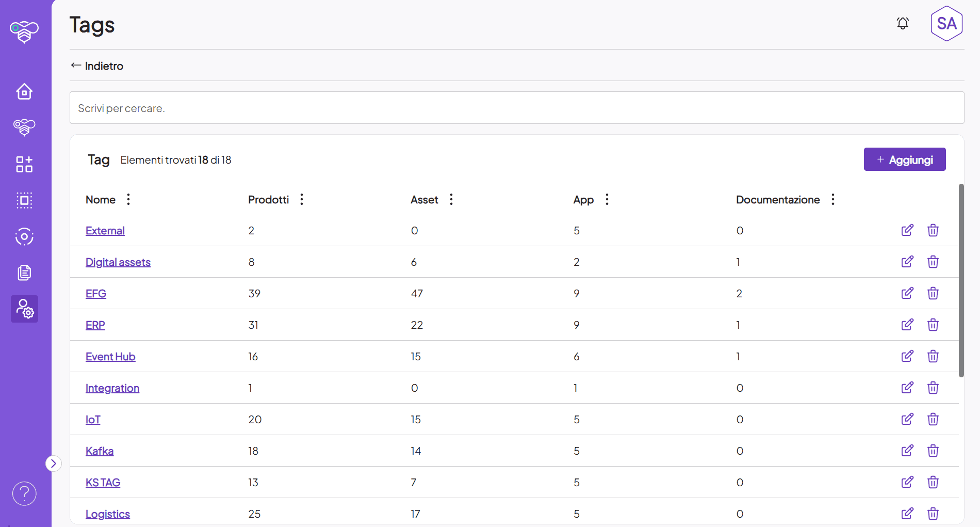The height and width of the screenshot is (527, 980).
Task: Open the SA profile avatar
Action: pyautogui.click(x=946, y=23)
